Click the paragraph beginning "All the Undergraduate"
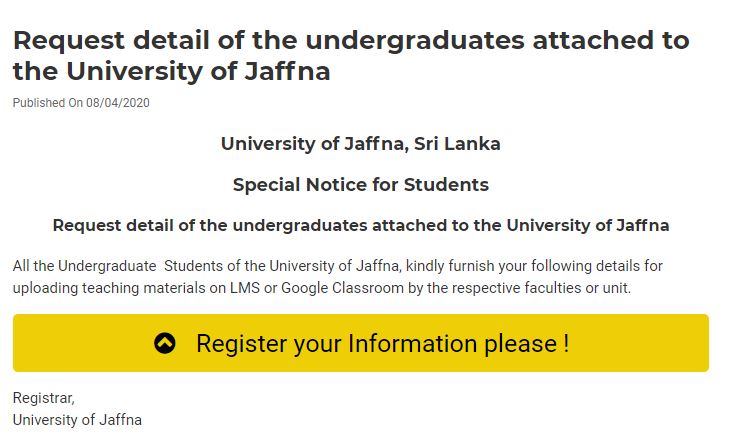Image resolution: width=736 pixels, height=438 pixels. (x=337, y=277)
